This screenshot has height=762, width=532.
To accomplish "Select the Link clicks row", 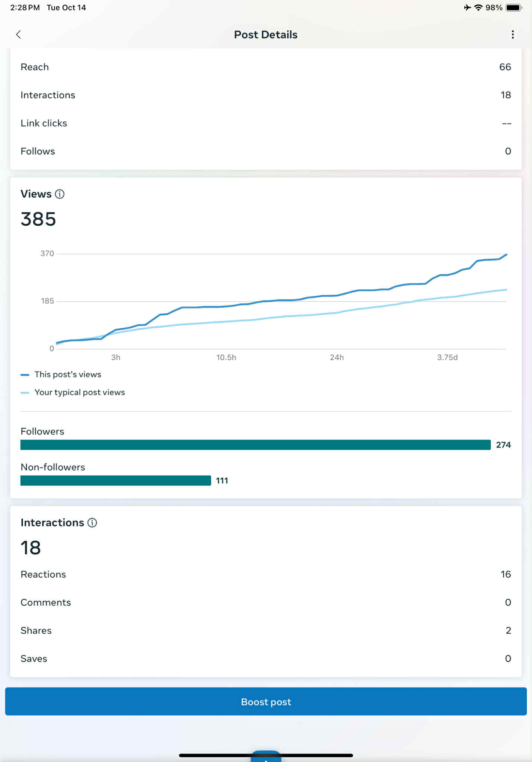I will (x=266, y=123).
